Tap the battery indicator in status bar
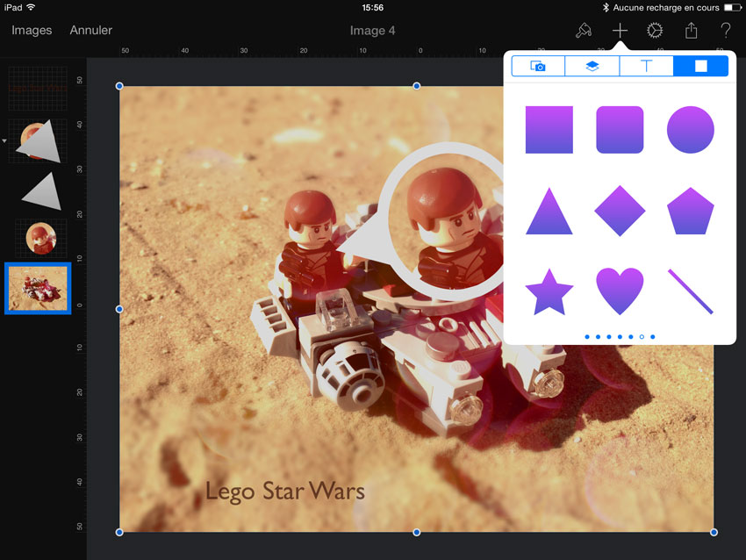This screenshot has height=560, width=746. click(733, 8)
